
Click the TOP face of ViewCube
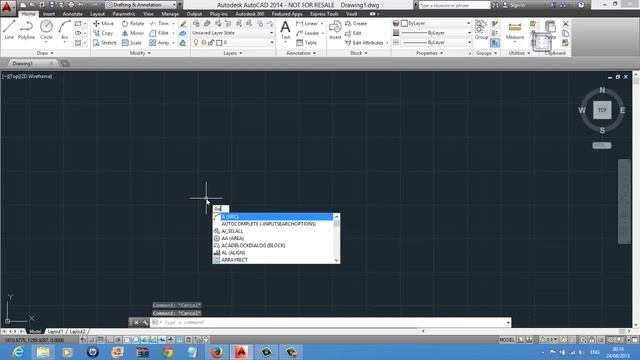602,110
